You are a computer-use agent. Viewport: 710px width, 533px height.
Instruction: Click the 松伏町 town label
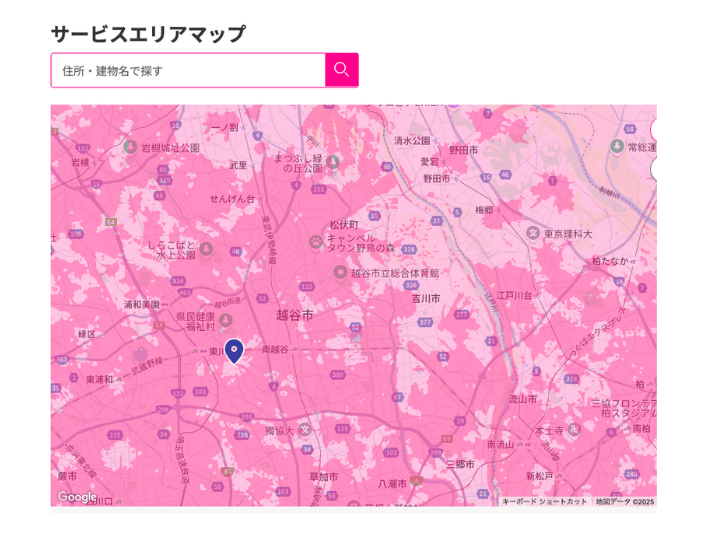pos(344,225)
